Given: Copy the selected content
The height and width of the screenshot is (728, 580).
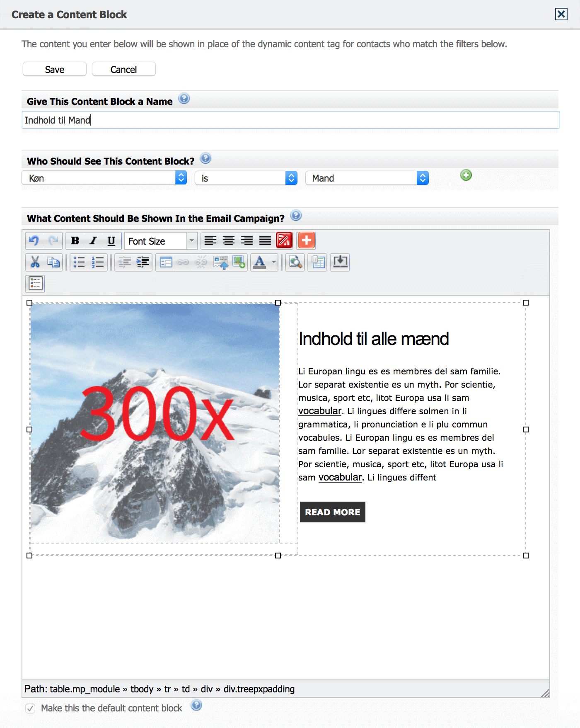Looking at the screenshot, I should tap(53, 262).
